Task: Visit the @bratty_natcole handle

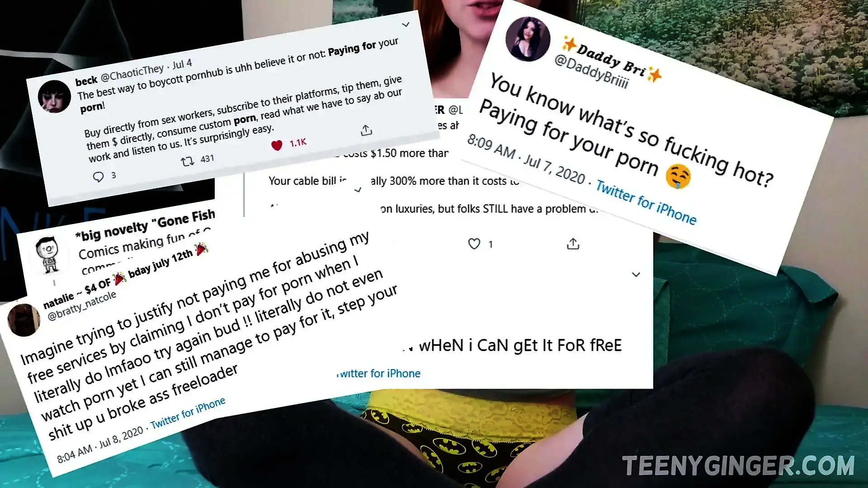Action: coord(82,306)
